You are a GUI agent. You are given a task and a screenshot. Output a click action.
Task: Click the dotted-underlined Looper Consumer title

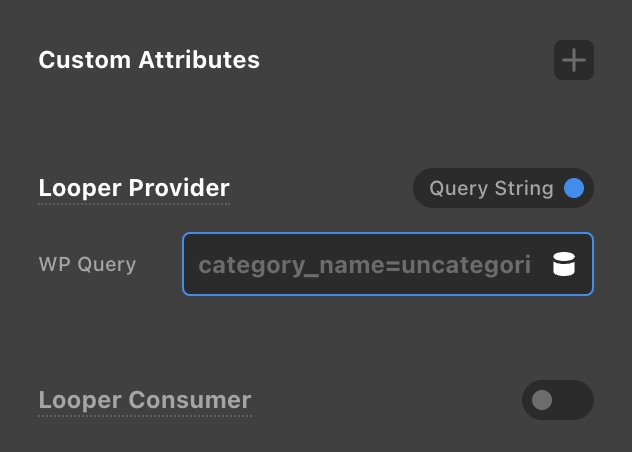coord(145,400)
